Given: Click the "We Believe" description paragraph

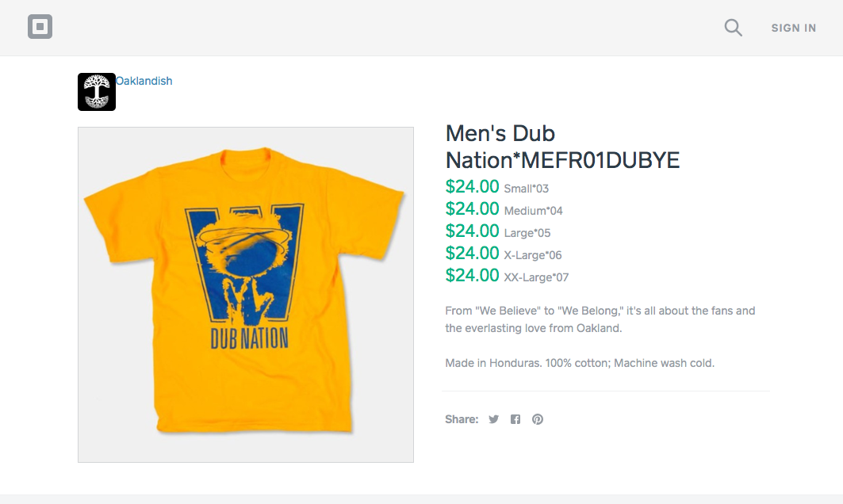Looking at the screenshot, I should point(600,319).
